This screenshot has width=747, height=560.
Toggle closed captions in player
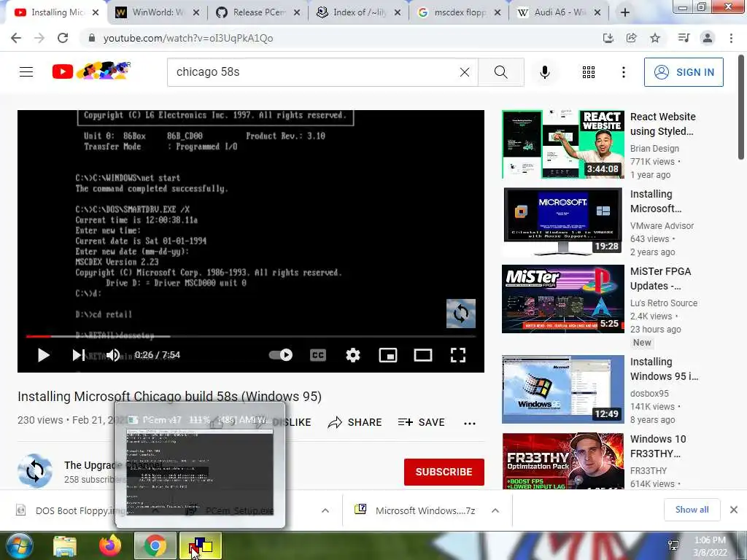[x=318, y=355]
